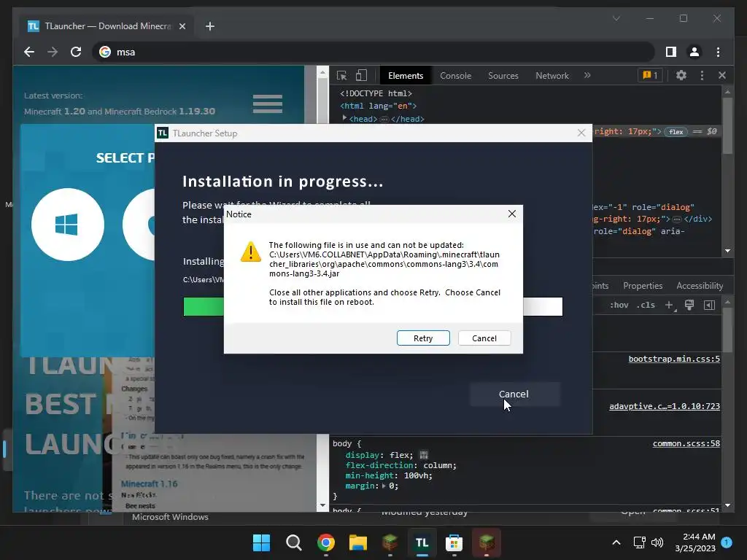Open DevTools issues badge

[x=650, y=75]
